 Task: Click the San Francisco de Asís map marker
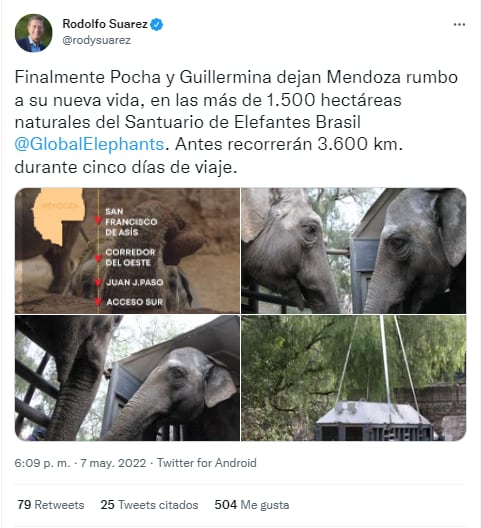[98, 220]
